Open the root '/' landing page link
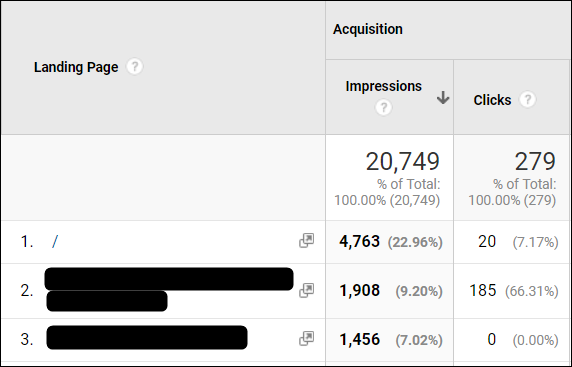 [x=55, y=242]
